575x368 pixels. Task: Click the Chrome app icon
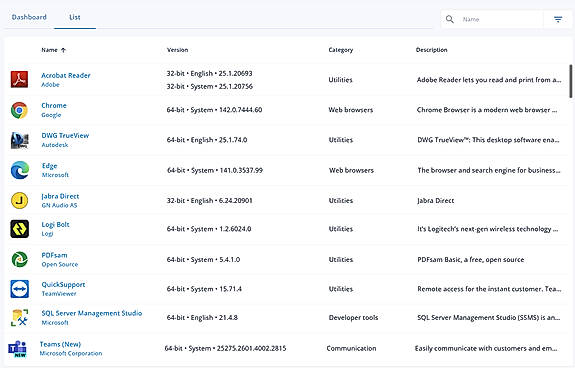[x=19, y=110]
